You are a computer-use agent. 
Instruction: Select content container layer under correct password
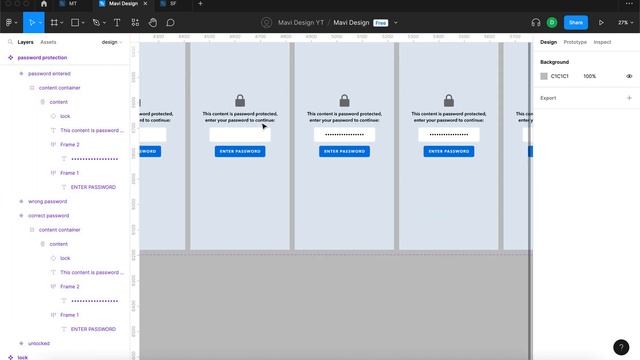pyautogui.click(x=60, y=230)
